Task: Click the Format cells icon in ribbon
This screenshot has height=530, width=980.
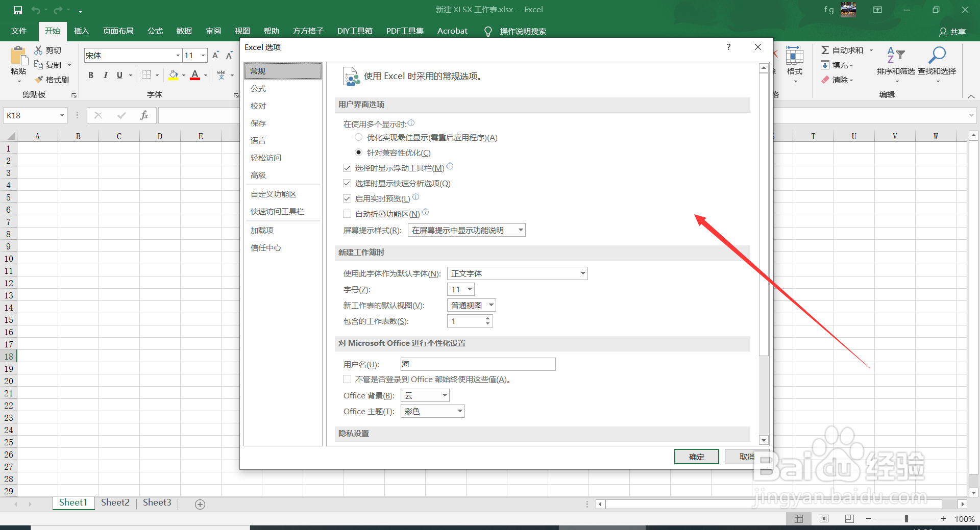Action: pos(794,55)
